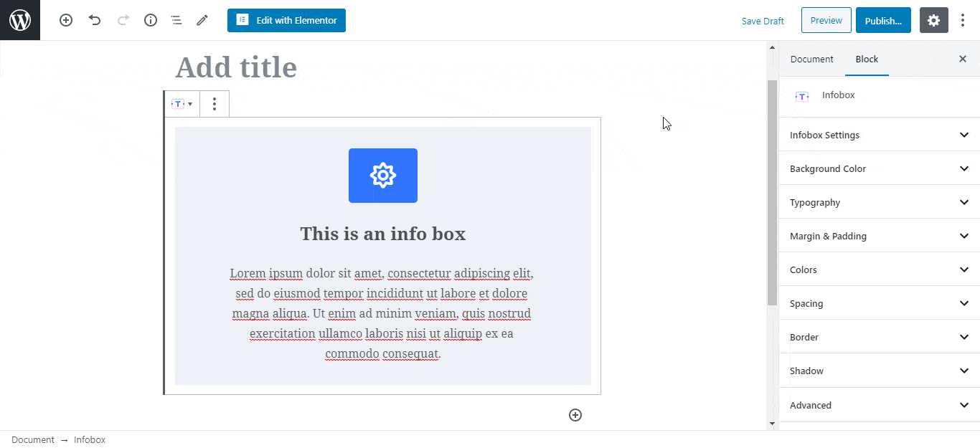
Task: Click the Infobox breadcrumb item
Action: click(x=89, y=439)
